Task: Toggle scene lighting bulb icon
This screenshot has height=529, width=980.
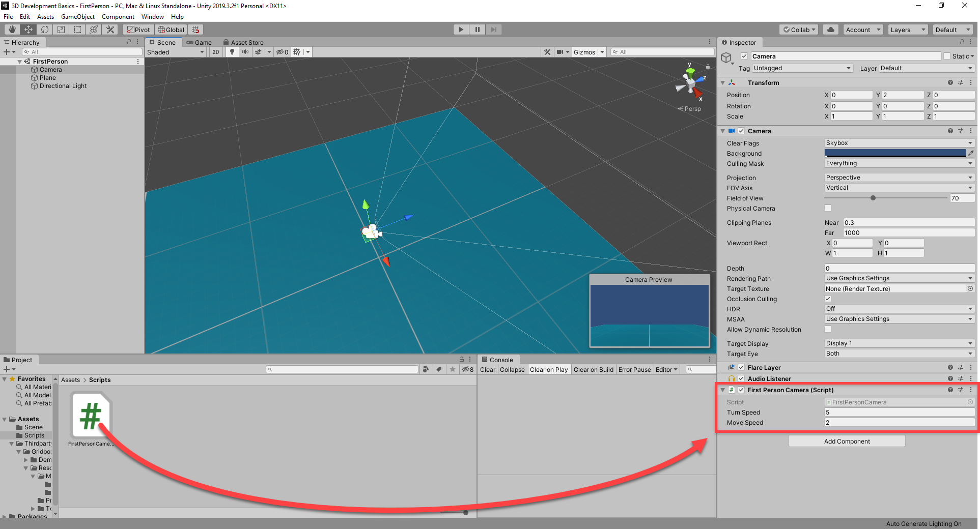Action: tap(232, 52)
